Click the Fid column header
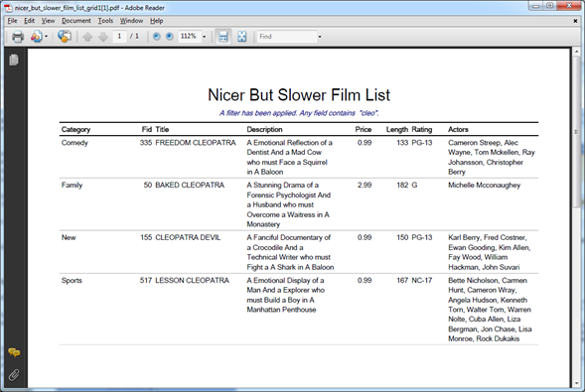This screenshot has width=585, height=392. pyautogui.click(x=147, y=129)
